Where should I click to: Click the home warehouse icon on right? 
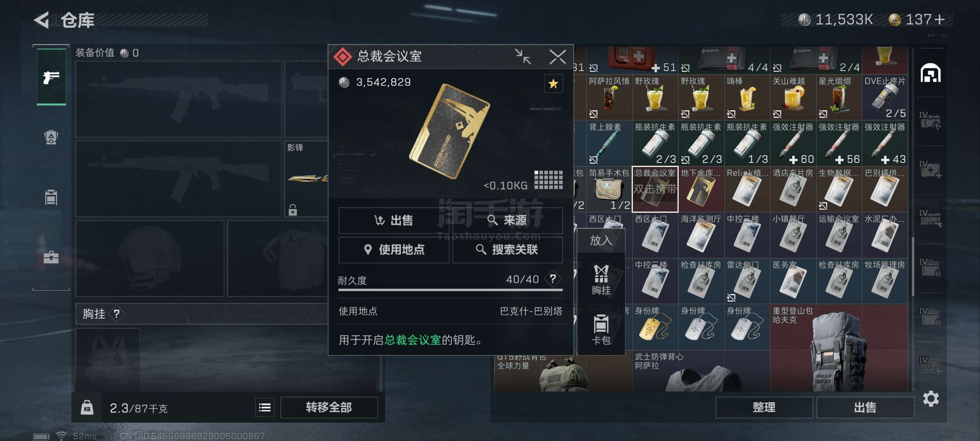pos(931,73)
